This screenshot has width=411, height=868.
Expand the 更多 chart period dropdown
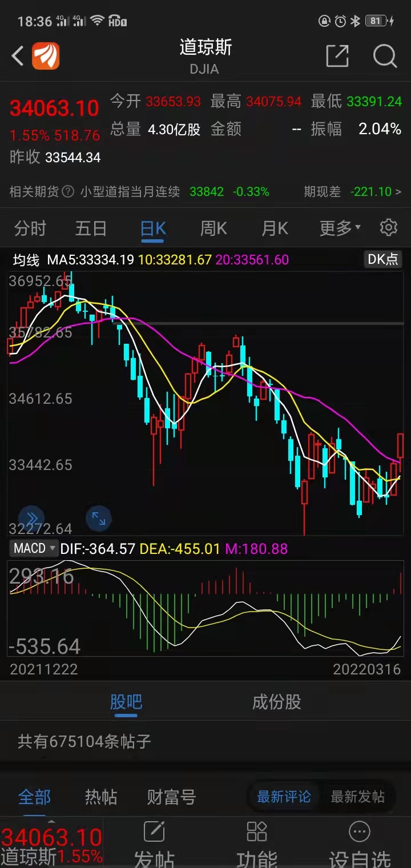[340, 228]
